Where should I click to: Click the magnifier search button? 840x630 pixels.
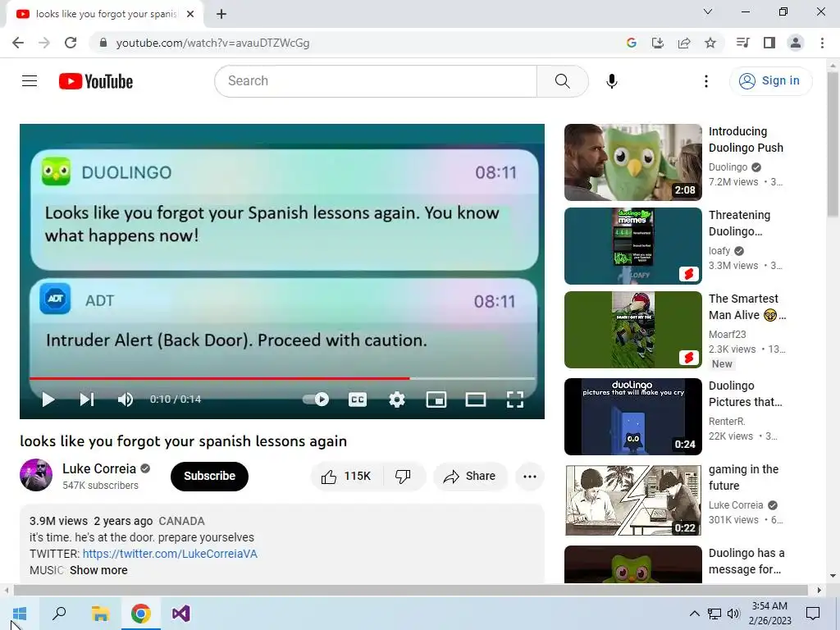563,81
